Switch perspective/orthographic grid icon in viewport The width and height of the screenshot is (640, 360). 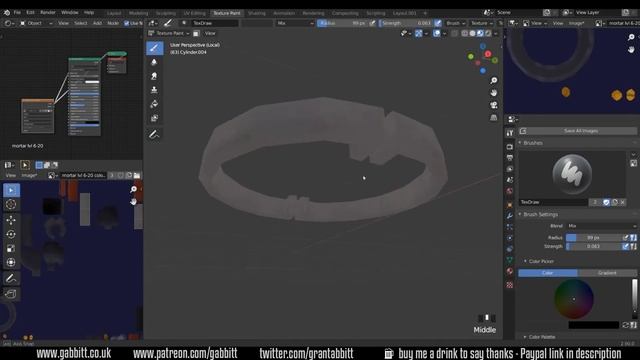pyautogui.click(x=494, y=118)
